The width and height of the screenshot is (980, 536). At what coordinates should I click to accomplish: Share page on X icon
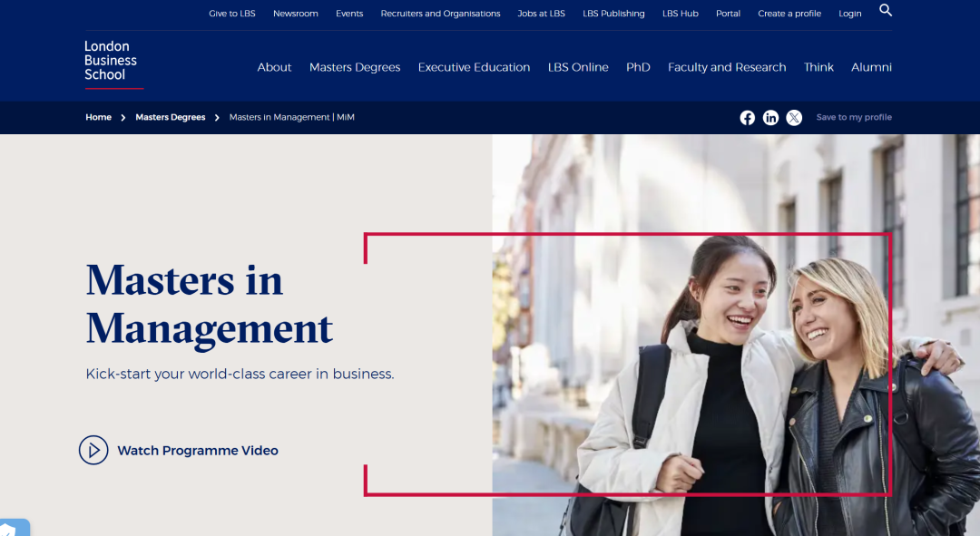click(x=794, y=118)
